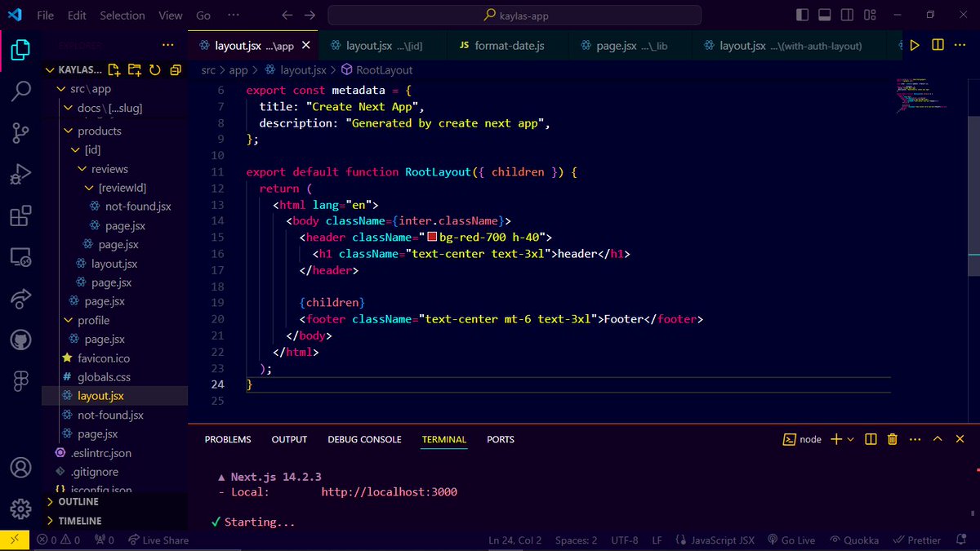Screen dimensions: 980x551
Task: Go forward with the right arrow
Action: pos(310,16)
